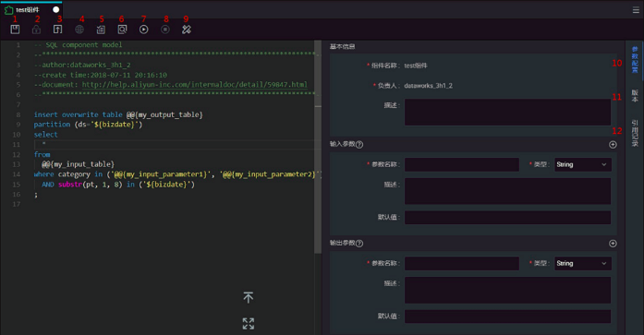Click the help icon next to 输入参数

click(359, 144)
